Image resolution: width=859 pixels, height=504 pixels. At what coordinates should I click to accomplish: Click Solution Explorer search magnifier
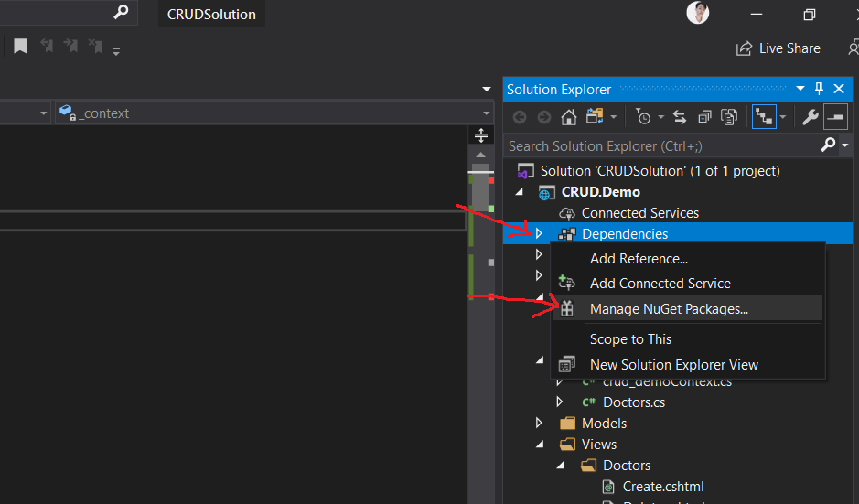point(828,145)
